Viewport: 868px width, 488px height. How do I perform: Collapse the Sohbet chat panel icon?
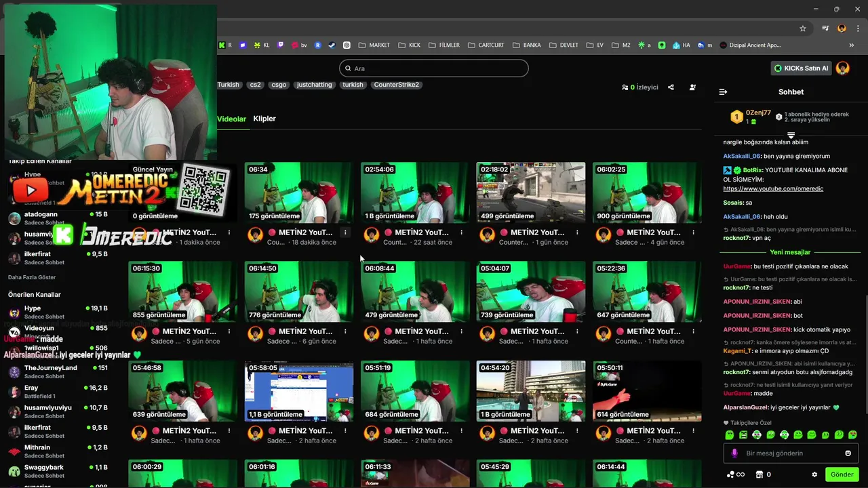pyautogui.click(x=723, y=91)
